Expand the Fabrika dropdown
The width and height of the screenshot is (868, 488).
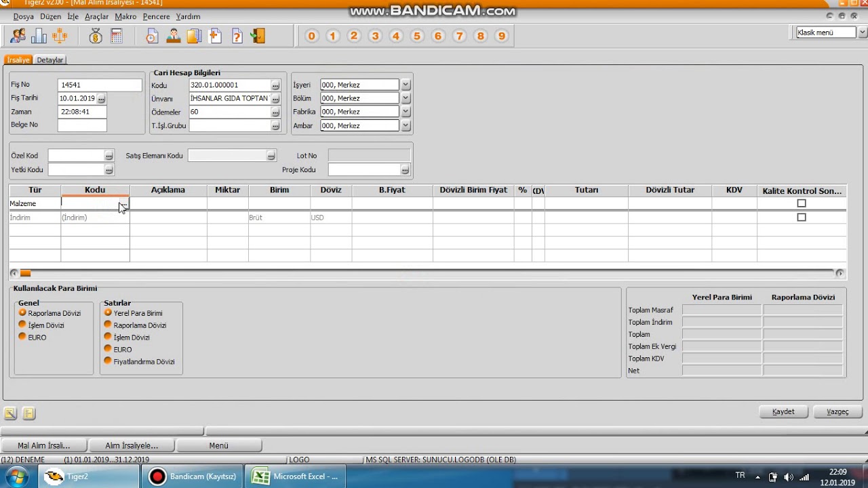pyautogui.click(x=406, y=112)
